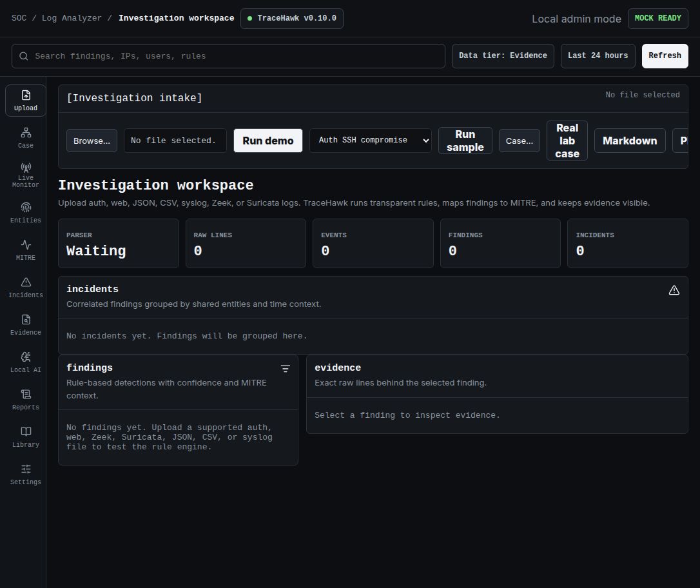Viewport: 700px width, 588px height.
Task: Open the Last 24 hours range selector
Action: pyautogui.click(x=598, y=56)
